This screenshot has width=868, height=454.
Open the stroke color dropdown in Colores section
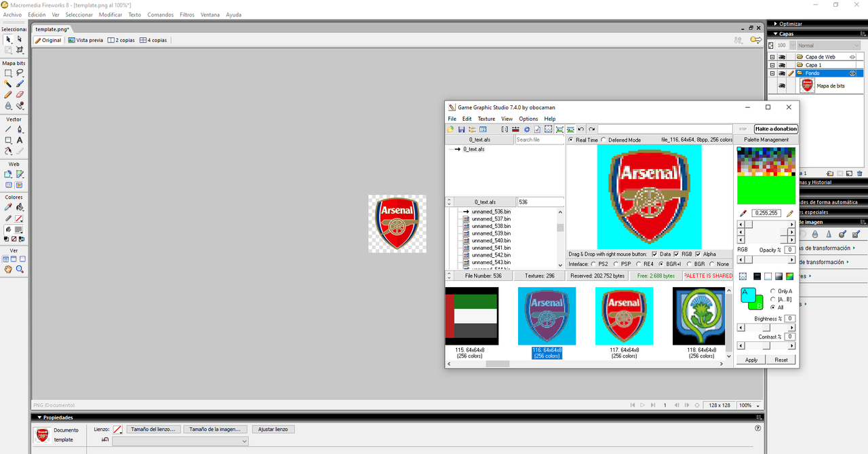20,219
